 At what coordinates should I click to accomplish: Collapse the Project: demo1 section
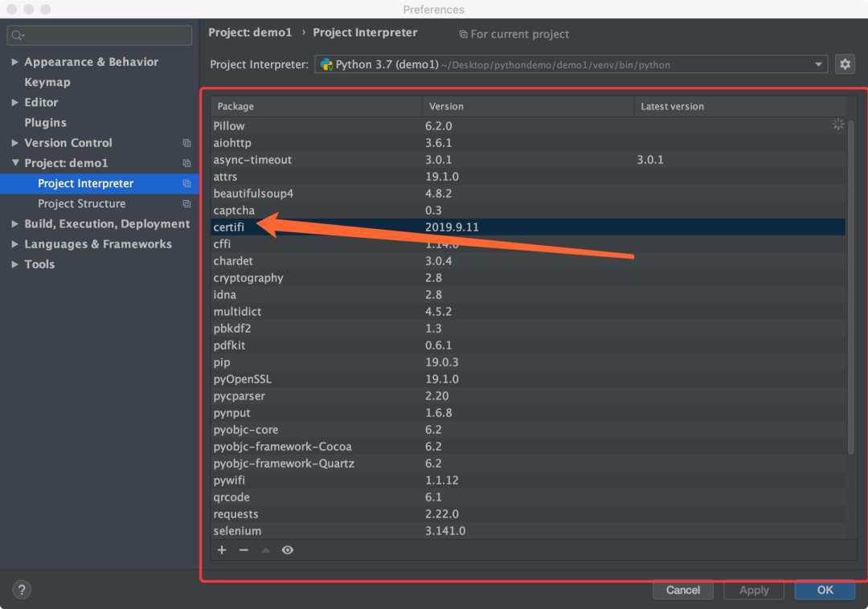coord(15,162)
